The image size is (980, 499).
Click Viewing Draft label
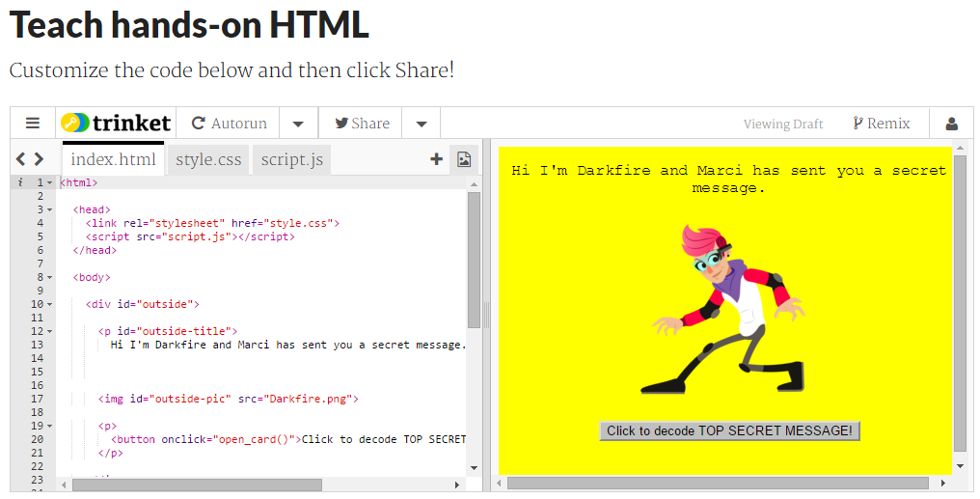point(783,124)
